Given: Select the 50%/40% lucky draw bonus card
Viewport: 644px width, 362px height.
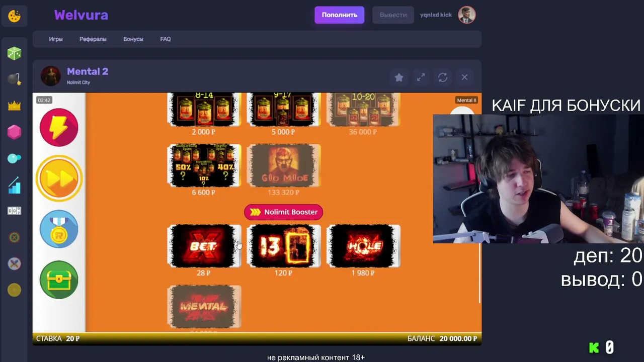Looking at the screenshot, I should [204, 165].
